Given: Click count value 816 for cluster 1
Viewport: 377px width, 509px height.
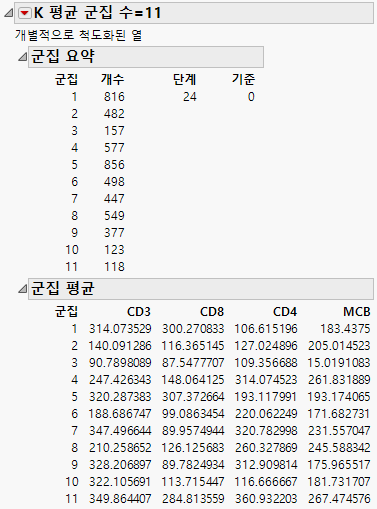Looking at the screenshot, I should coord(114,97).
